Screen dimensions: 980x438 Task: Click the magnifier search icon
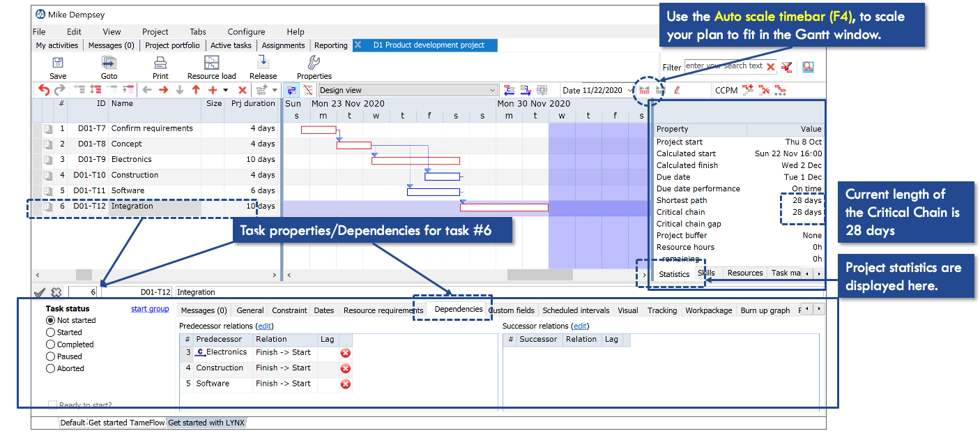click(x=808, y=67)
